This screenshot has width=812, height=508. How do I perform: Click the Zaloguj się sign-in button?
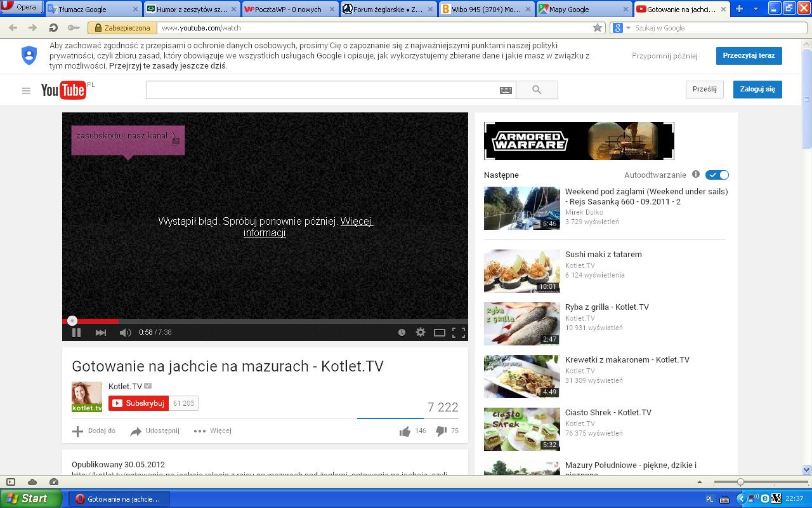pyautogui.click(x=757, y=90)
